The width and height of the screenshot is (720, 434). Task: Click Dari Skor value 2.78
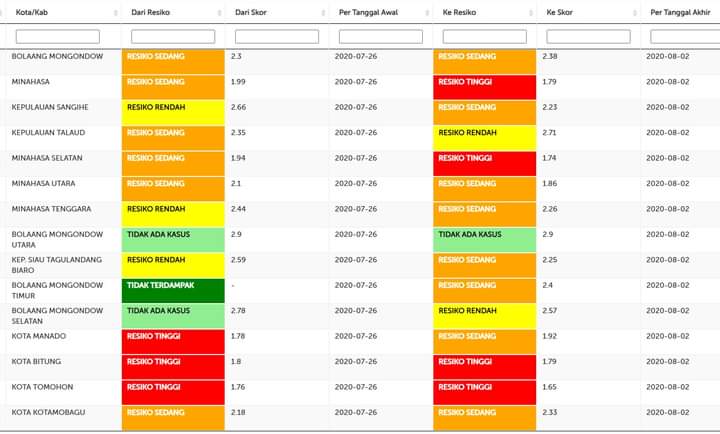(x=238, y=311)
